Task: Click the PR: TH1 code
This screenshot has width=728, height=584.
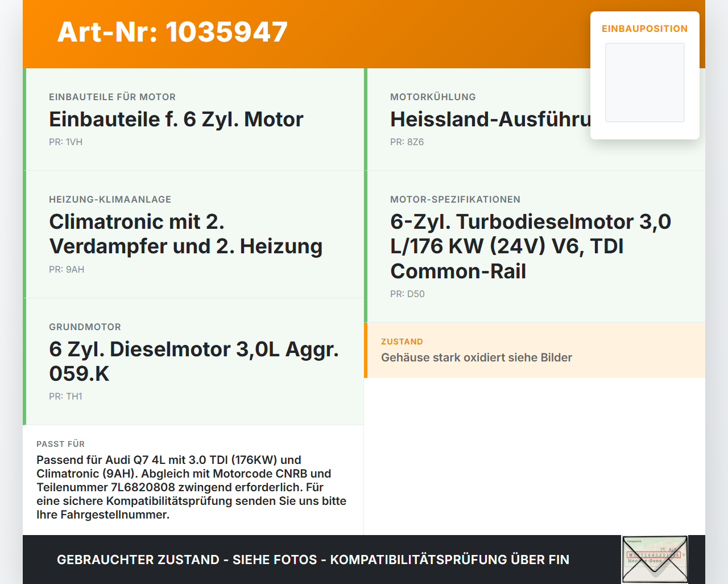Action: point(65,396)
